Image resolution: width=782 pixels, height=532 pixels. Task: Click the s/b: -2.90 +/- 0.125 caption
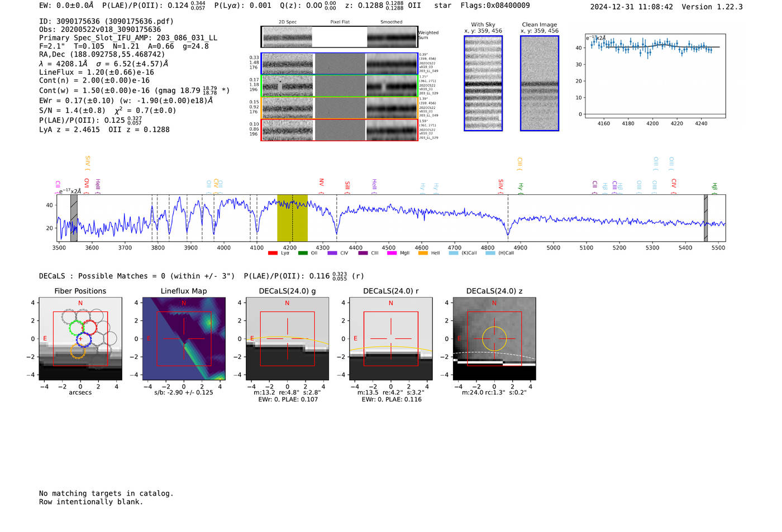[184, 392]
